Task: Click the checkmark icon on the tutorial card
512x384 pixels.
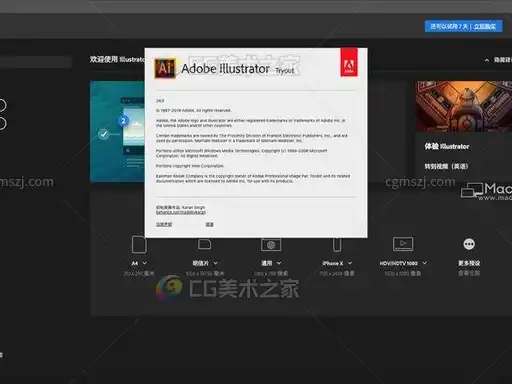Action: tap(103, 134)
